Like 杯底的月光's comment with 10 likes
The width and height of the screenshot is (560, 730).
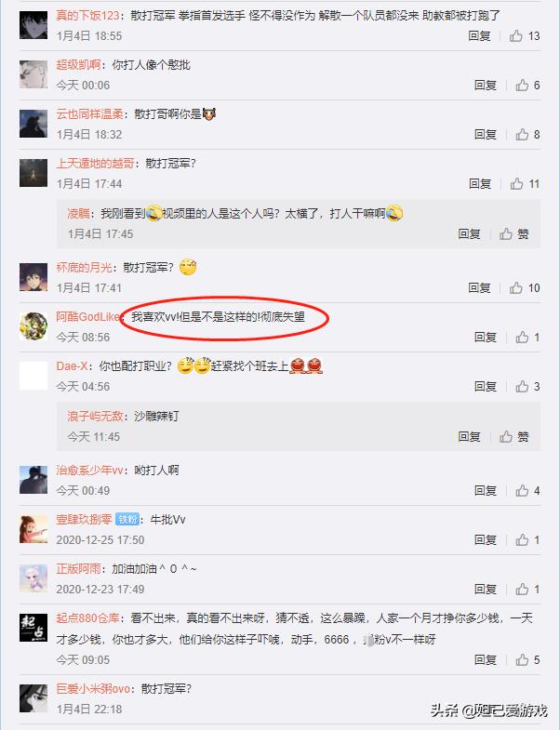(524, 288)
